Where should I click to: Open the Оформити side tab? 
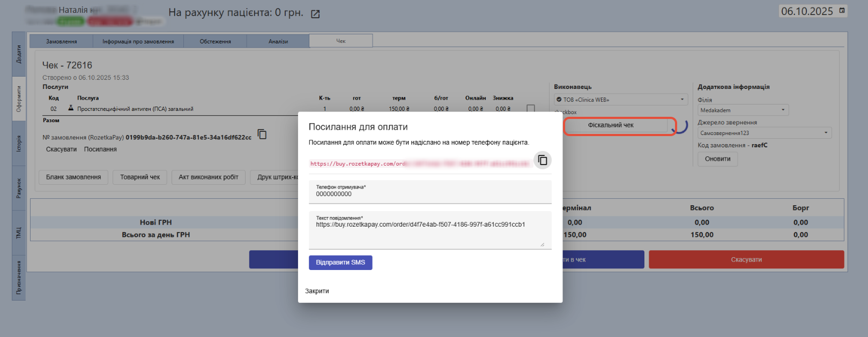19,99
